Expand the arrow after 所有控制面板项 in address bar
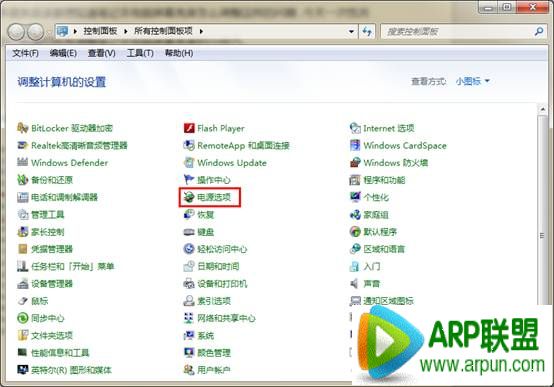The width and height of the screenshot is (554, 387). (201, 31)
